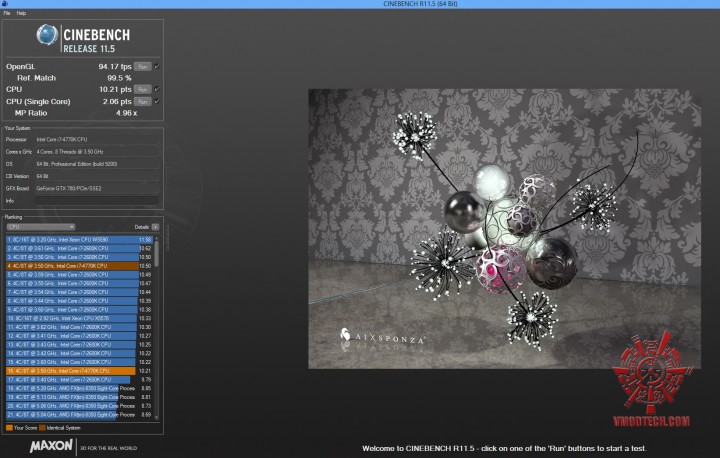Click the Cinebench sphere logo icon
720x458 pixels.
pyautogui.click(x=47, y=37)
